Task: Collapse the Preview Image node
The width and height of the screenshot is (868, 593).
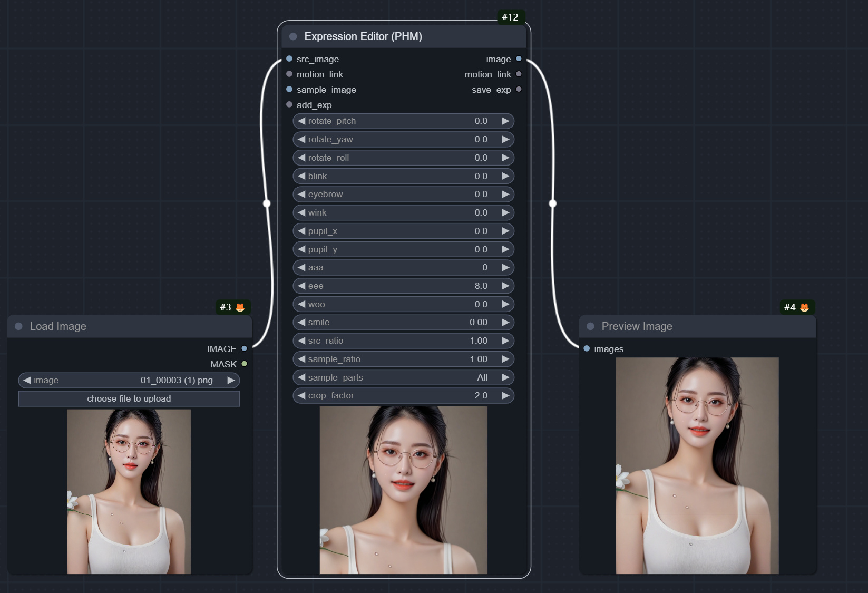Action: point(590,326)
